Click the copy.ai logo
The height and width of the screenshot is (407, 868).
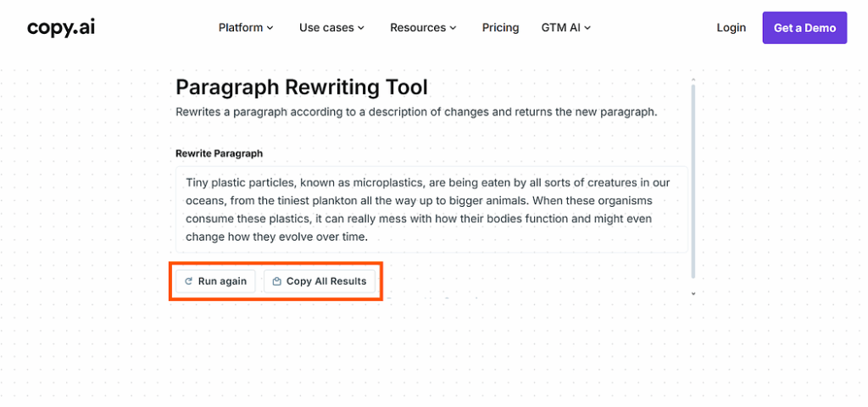[61, 28]
